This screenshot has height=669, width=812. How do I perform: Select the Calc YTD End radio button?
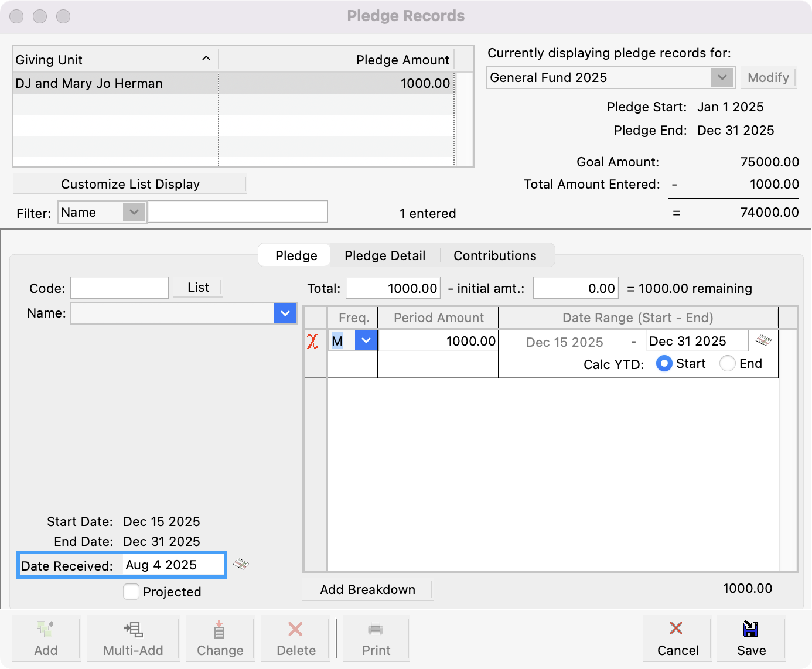727,363
